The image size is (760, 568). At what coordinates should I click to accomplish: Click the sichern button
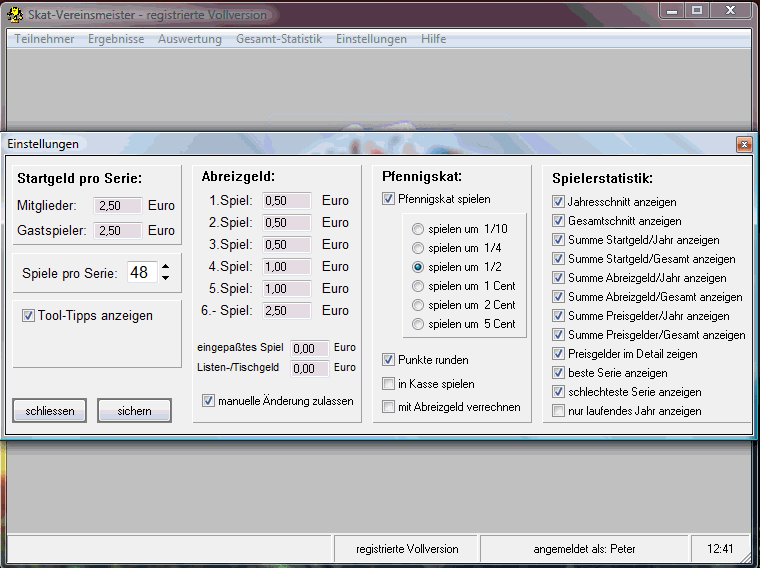pos(134,410)
